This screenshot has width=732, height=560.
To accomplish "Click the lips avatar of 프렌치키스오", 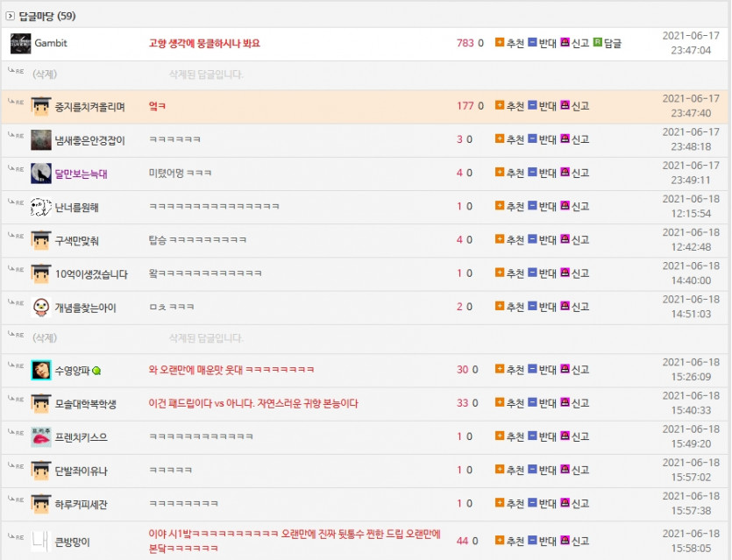I will [41, 437].
